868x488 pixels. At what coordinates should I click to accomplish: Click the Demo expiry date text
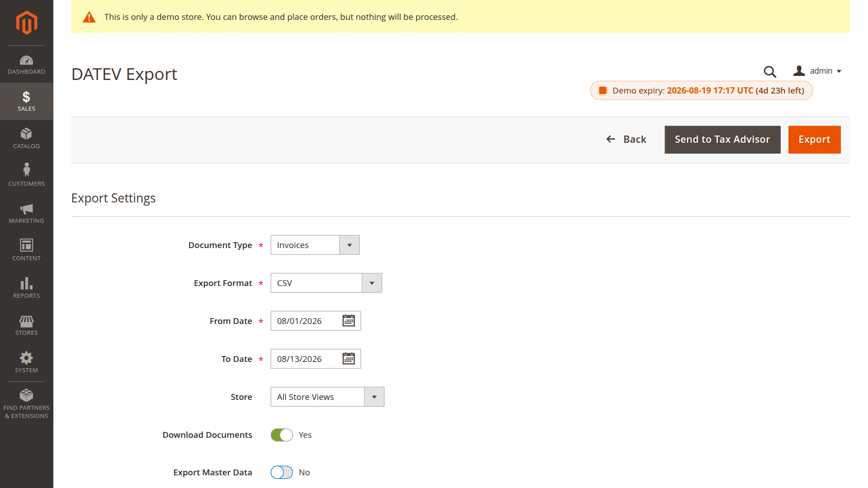click(x=710, y=90)
